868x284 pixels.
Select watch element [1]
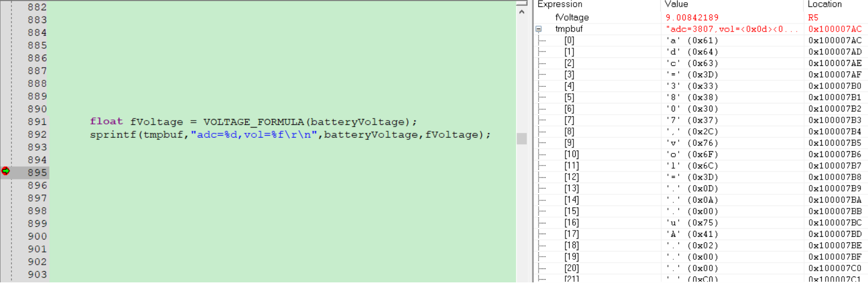point(569,51)
